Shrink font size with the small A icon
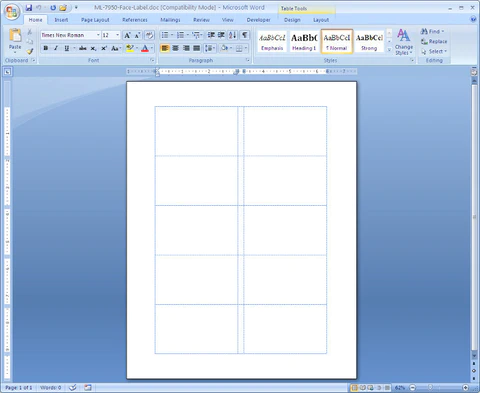This screenshot has width=480, height=393. [x=137, y=35]
